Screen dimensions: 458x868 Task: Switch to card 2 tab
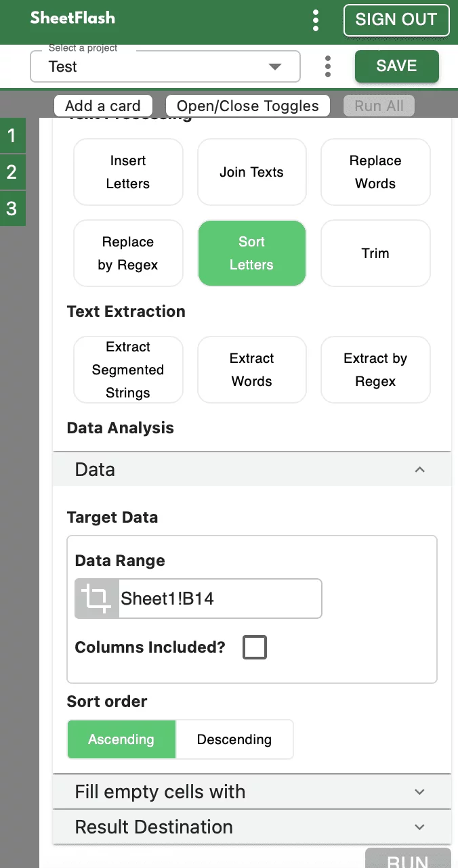(12, 172)
